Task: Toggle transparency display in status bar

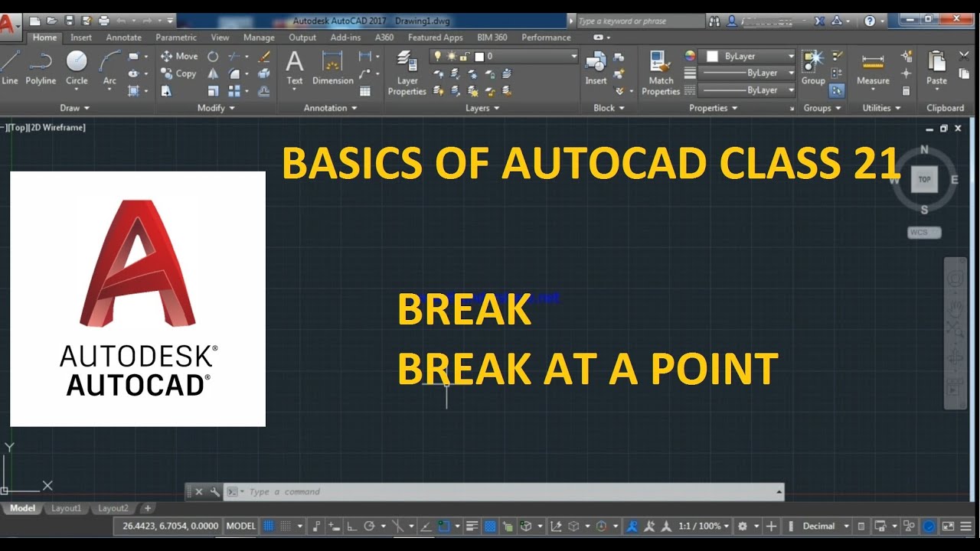Action: click(x=490, y=527)
